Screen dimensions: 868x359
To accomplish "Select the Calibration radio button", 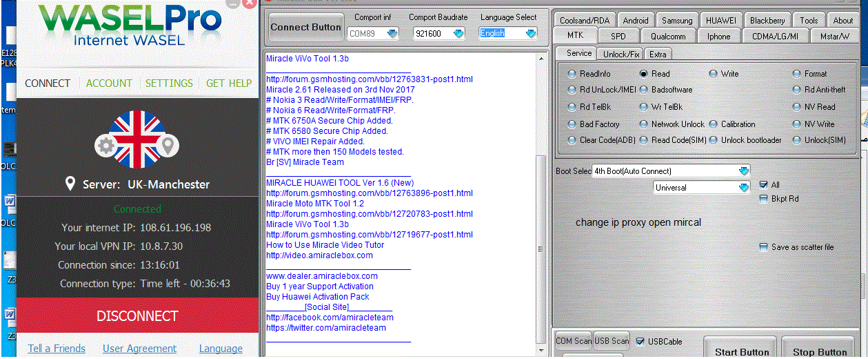I will click(x=714, y=124).
